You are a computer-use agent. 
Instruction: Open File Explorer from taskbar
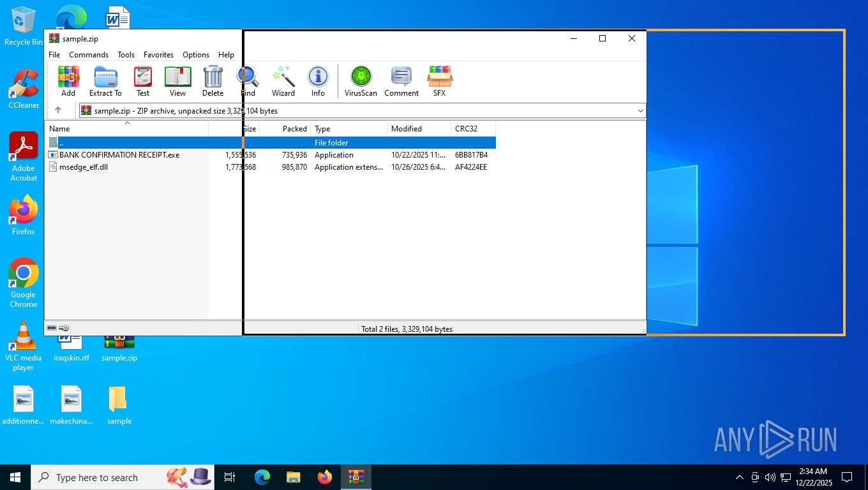(x=293, y=477)
